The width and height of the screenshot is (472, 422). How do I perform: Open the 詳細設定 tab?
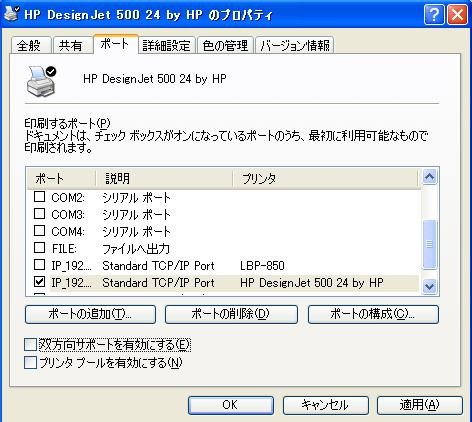click(x=167, y=45)
